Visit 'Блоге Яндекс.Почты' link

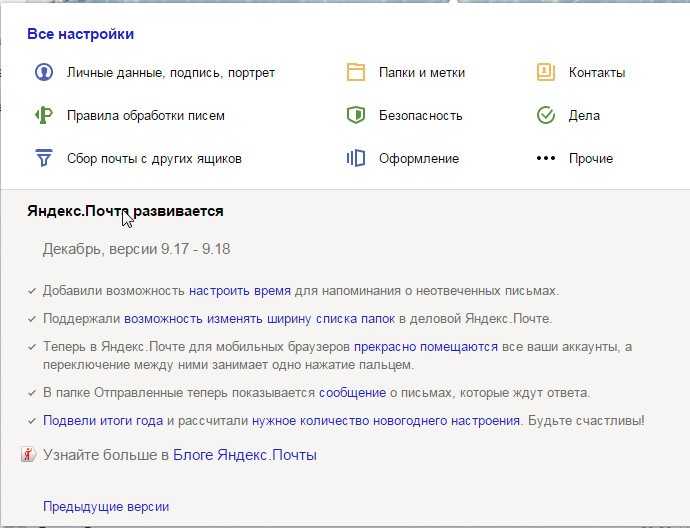coord(245,455)
